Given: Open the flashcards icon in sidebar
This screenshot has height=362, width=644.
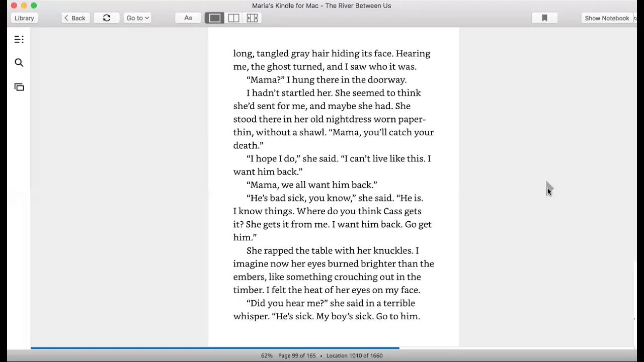Looking at the screenshot, I should (19, 87).
